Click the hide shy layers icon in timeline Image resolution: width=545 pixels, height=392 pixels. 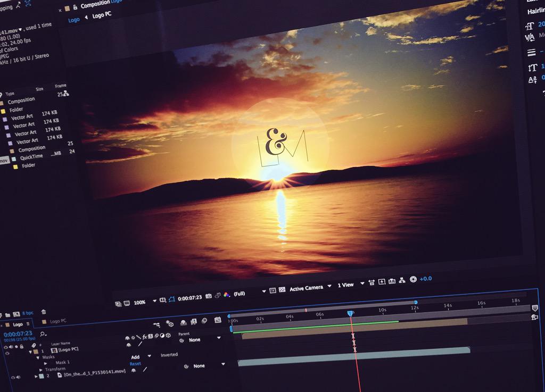(183, 322)
